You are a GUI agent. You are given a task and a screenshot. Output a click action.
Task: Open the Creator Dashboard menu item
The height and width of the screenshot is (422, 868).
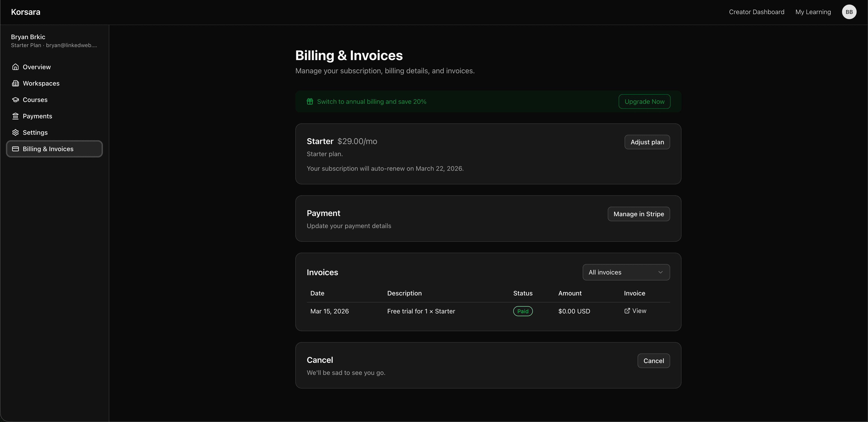click(x=756, y=12)
